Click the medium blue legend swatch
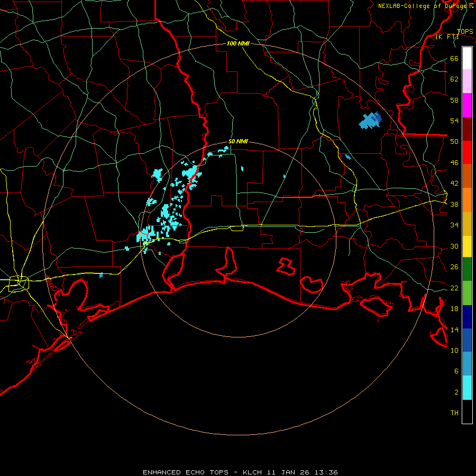476x476 pixels. click(x=467, y=340)
